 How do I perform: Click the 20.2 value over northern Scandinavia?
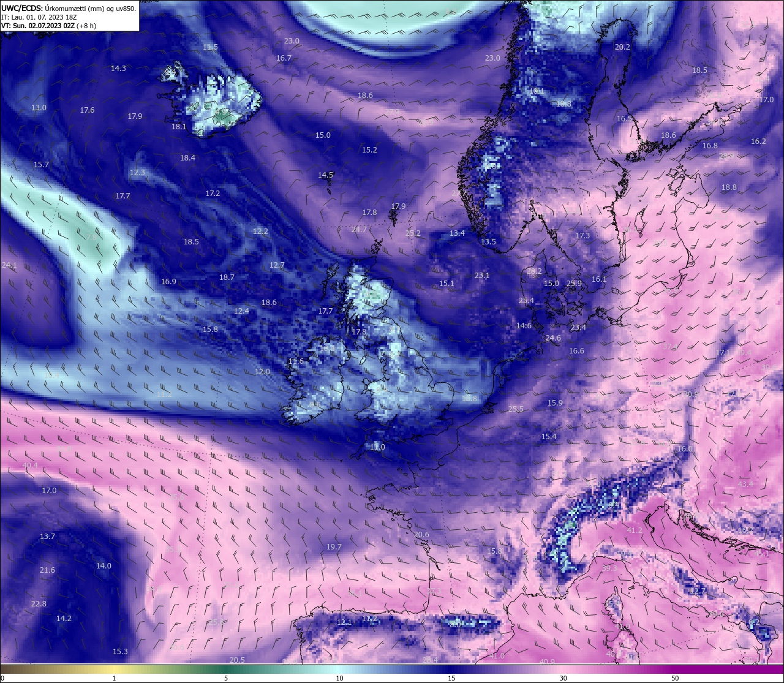tap(622, 47)
